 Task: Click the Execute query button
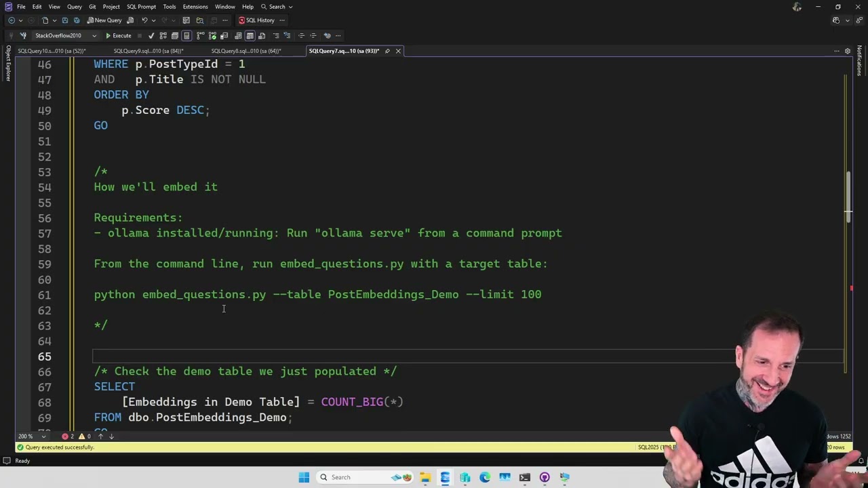(118, 35)
